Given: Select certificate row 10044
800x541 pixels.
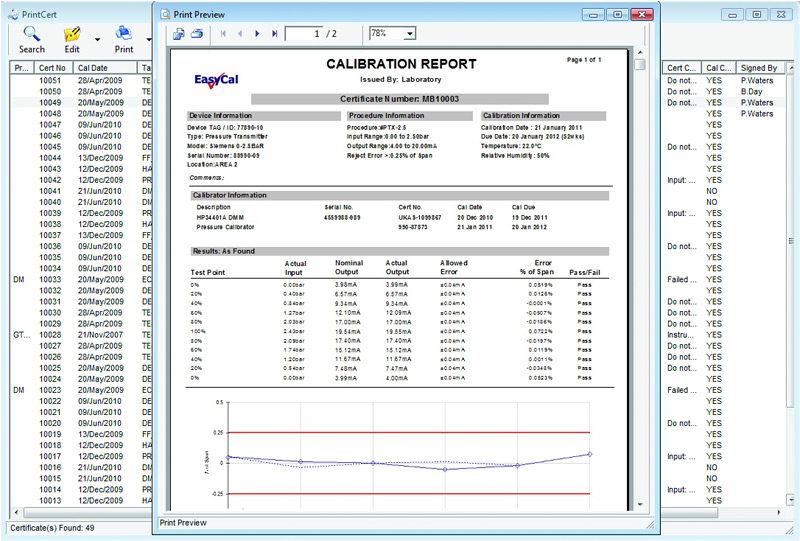Looking at the screenshot, I should point(81,158).
